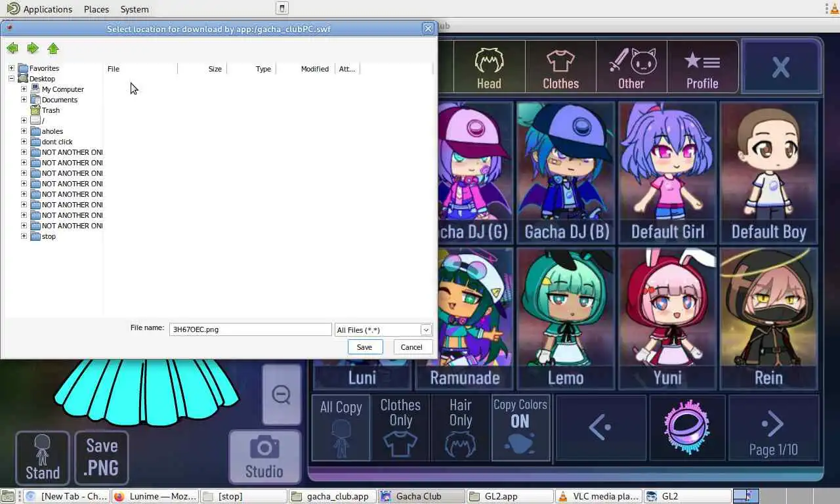Switch to Lunime Mozilla taskbar item
Viewport: 840px width, 504px height.
pos(156,496)
